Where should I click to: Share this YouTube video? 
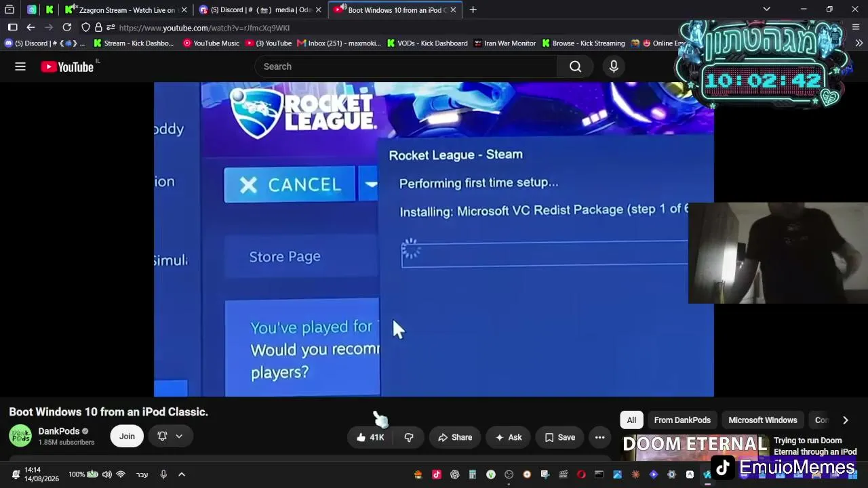[x=454, y=437]
